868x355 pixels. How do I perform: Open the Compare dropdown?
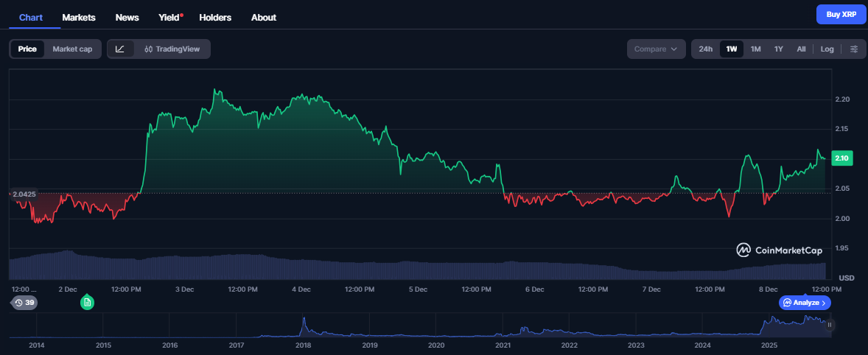click(655, 49)
